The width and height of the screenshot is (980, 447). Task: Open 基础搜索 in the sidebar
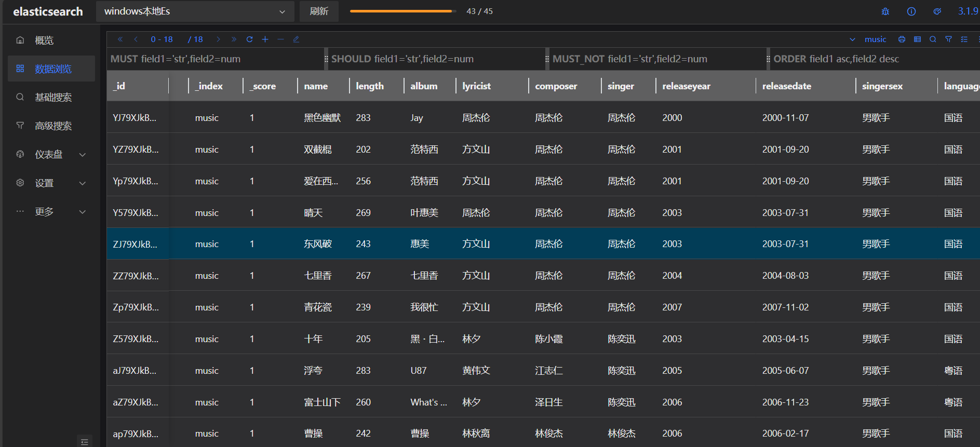pos(51,97)
